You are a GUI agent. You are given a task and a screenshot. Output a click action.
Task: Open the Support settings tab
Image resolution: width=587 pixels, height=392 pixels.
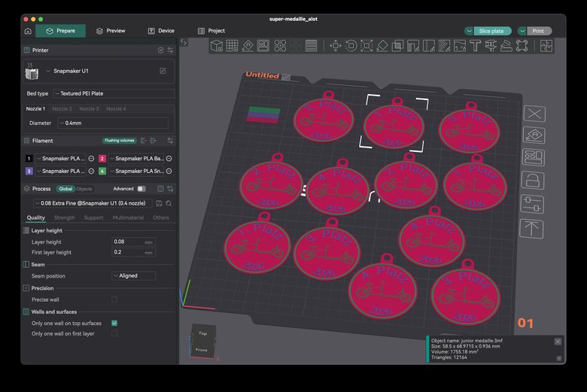(x=93, y=217)
